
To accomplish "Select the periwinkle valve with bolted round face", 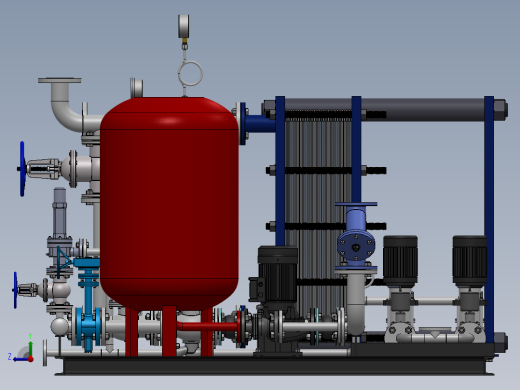I will pos(356,237).
